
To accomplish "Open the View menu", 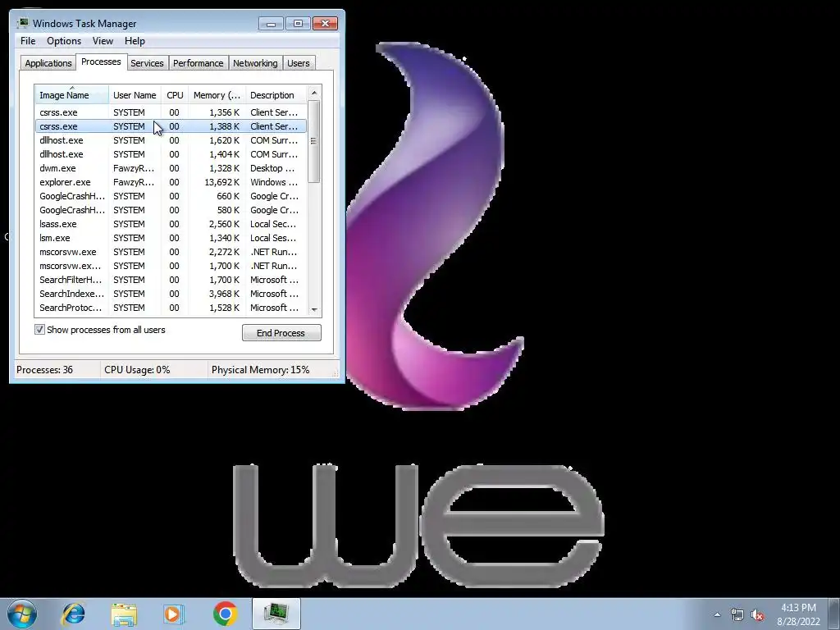I will (x=103, y=41).
